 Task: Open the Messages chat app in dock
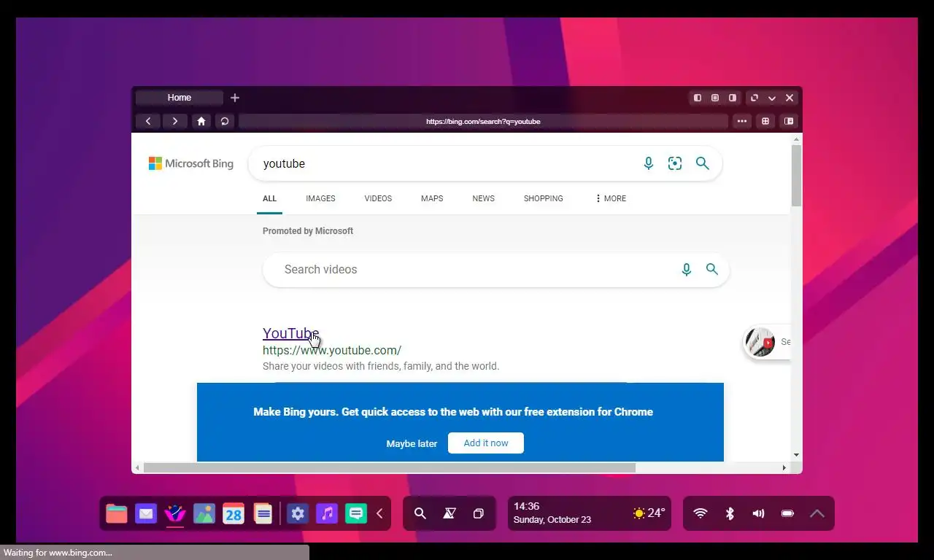[x=356, y=514]
